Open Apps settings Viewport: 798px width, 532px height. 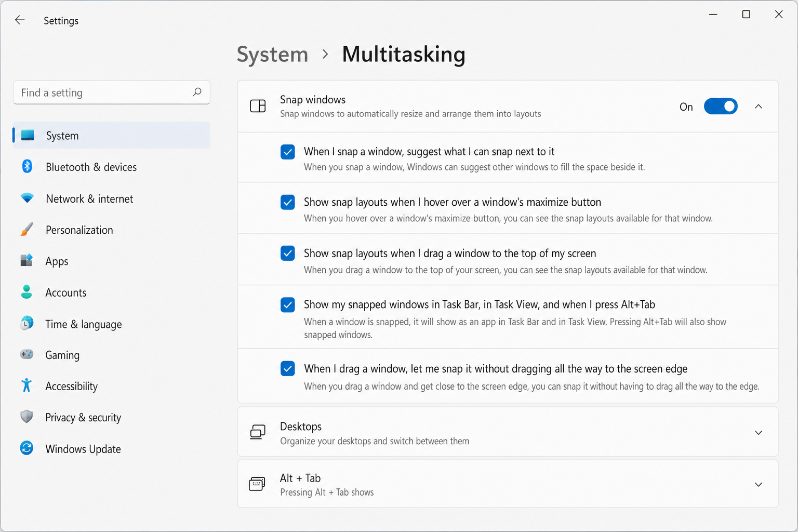point(112,261)
